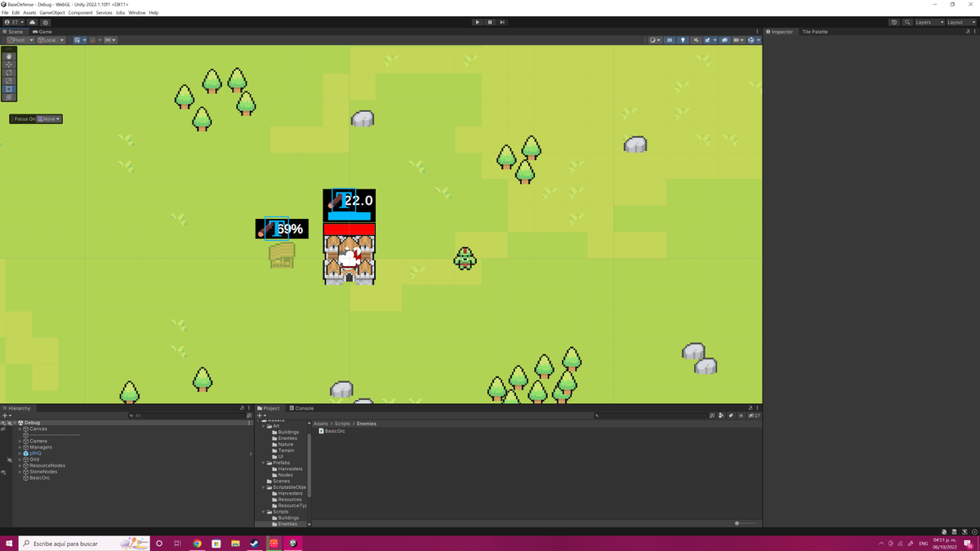Open the Assets menu
980x551 pixels.
point(29,13)
